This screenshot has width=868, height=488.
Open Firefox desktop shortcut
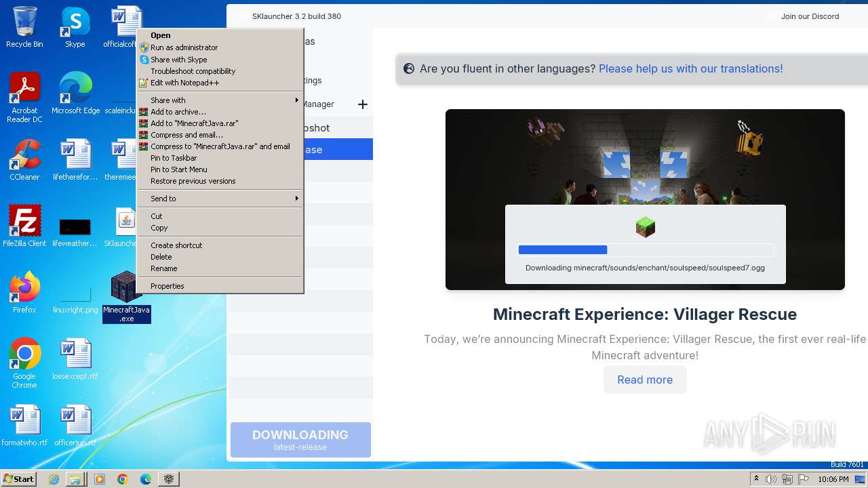point(24,293)
